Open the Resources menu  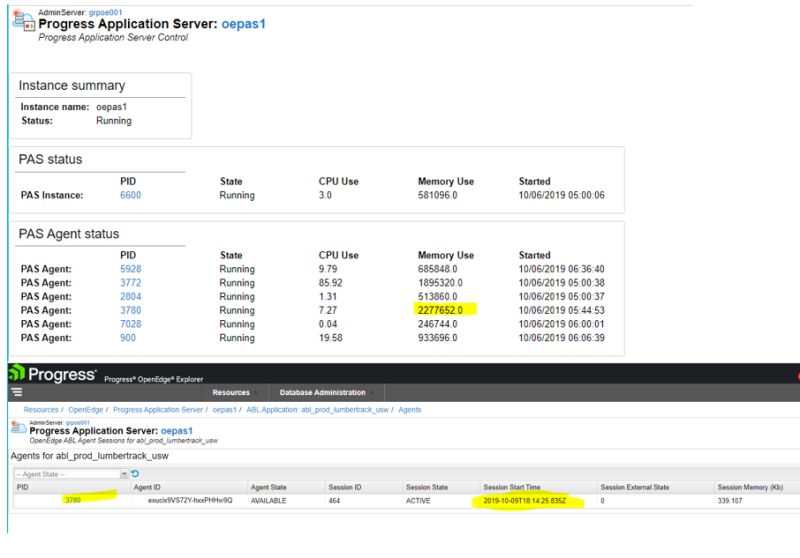(231, 392)
